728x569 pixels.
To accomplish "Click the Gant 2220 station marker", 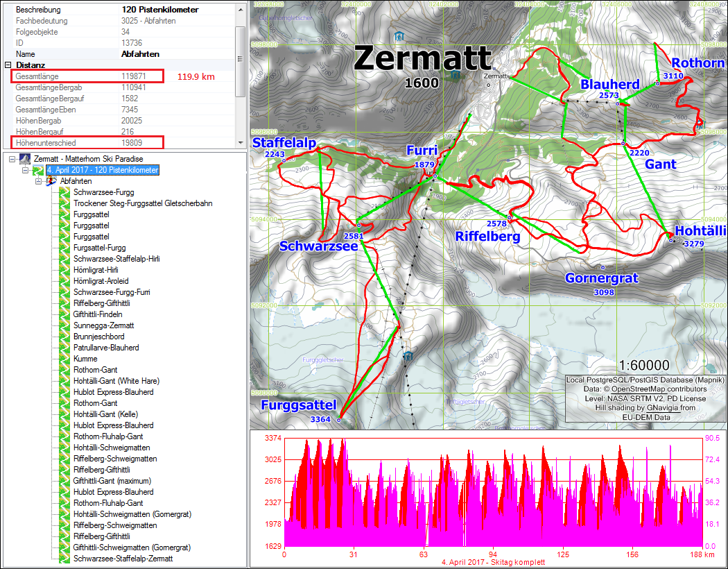I will [x=623, y=143].
